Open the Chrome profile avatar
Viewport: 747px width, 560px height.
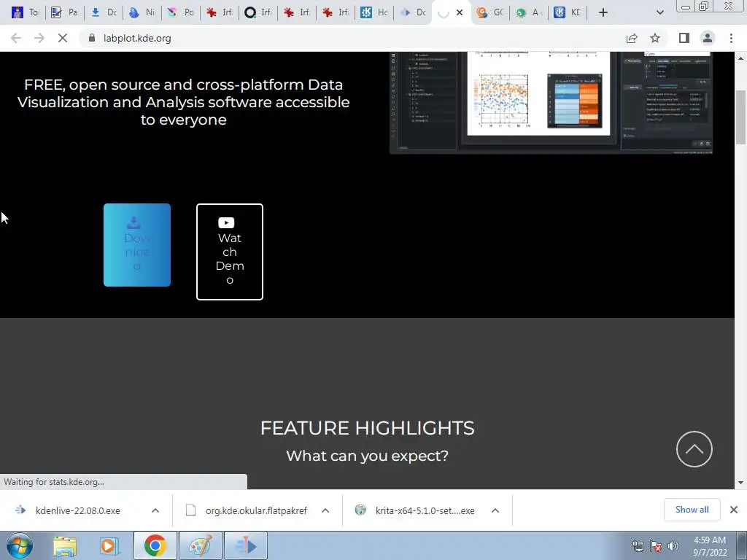click(x=708, y=38)
